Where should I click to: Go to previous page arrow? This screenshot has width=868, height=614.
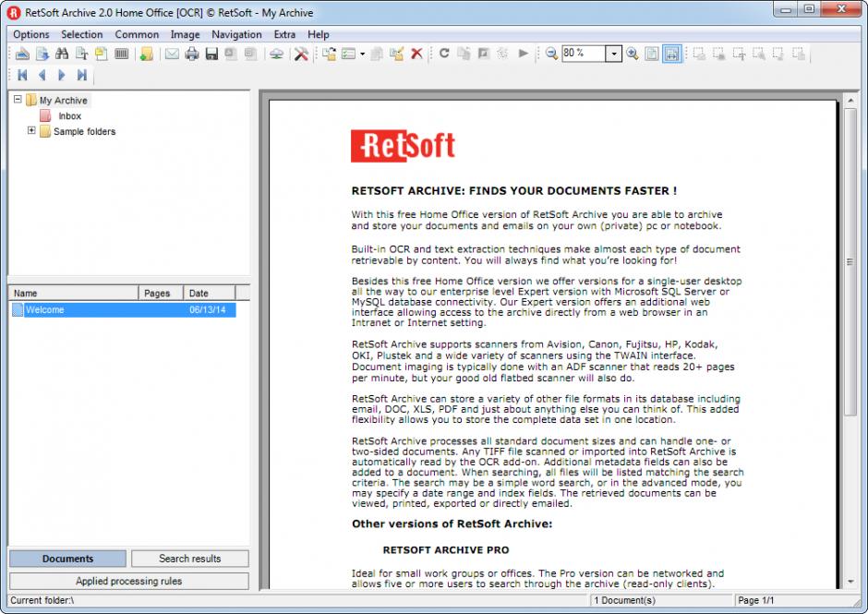click(42, 75)
